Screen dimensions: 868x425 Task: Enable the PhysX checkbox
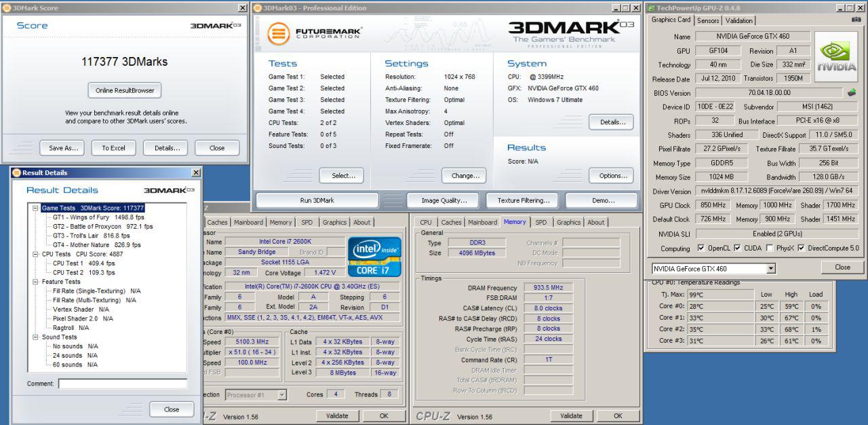pyautogui.click(x=770, y=248)
